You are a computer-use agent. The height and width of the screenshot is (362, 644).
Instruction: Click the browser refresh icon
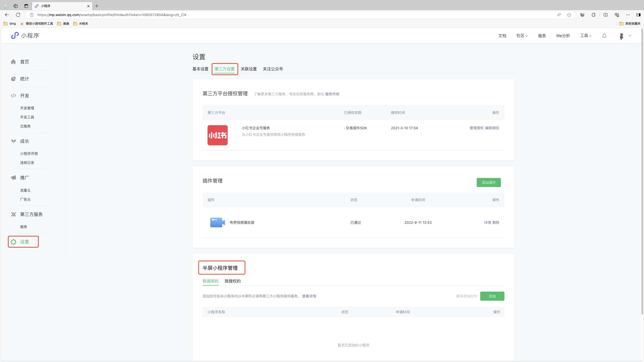pyautogui.click(x=18, y=15)
